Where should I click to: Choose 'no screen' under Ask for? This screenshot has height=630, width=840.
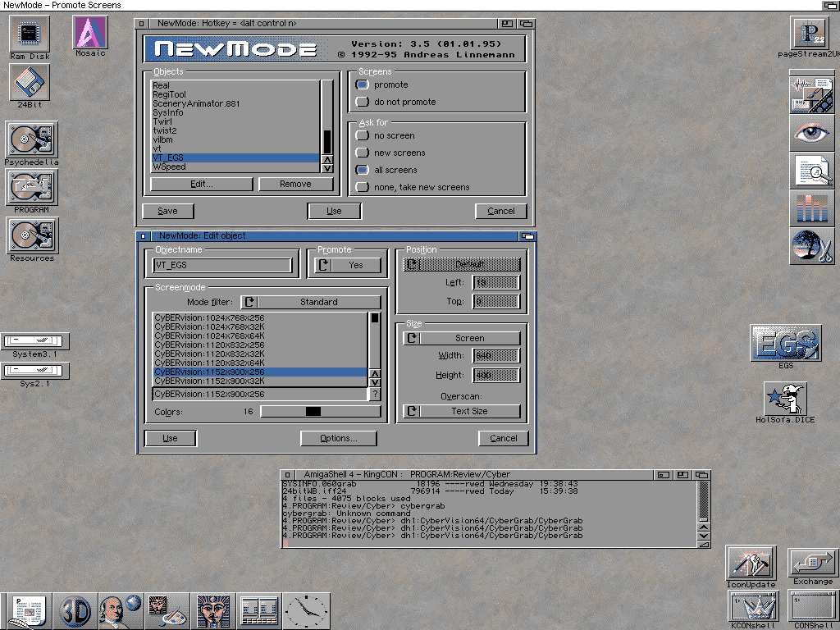pos(362,135)
